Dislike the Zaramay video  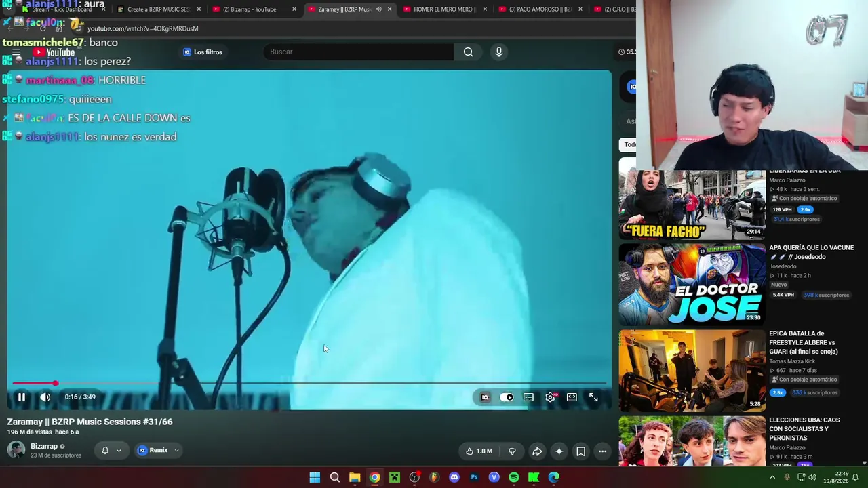coord(512,451)
